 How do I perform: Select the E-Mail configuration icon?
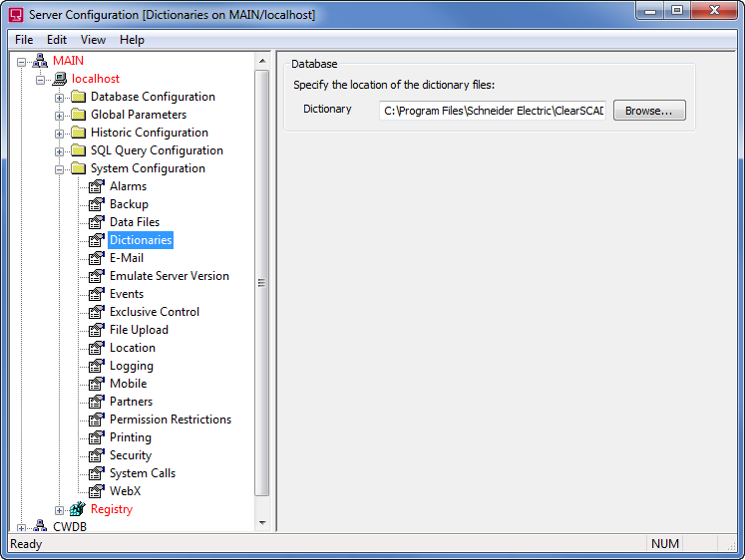pos(97,258)
